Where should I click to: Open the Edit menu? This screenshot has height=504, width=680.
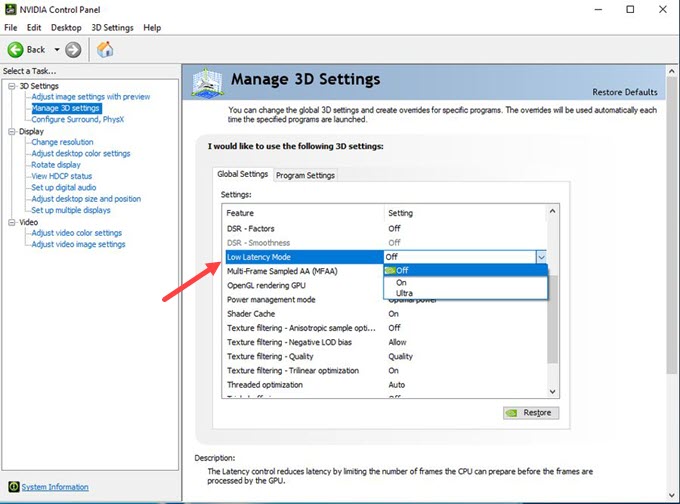click(34, 27)
